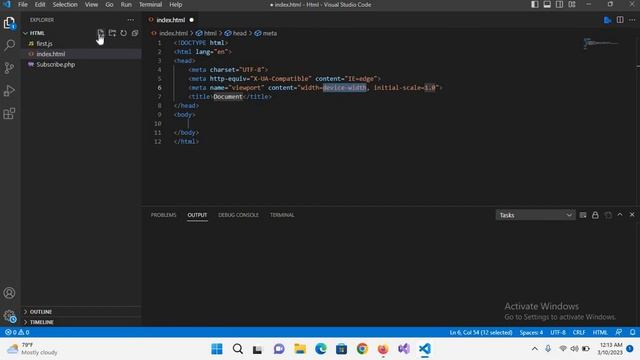The height and width of the screenshot is (360, 640).
Task: Open the Edit menu
Action: pos(40,4)
